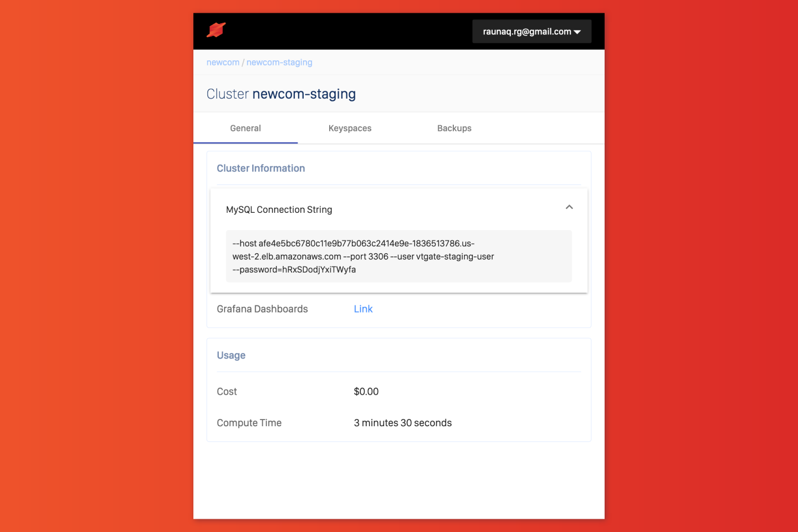The width and height of the screenshot is (798, 532).
Task: Click the Usage section heading
Action: point(231,355)
